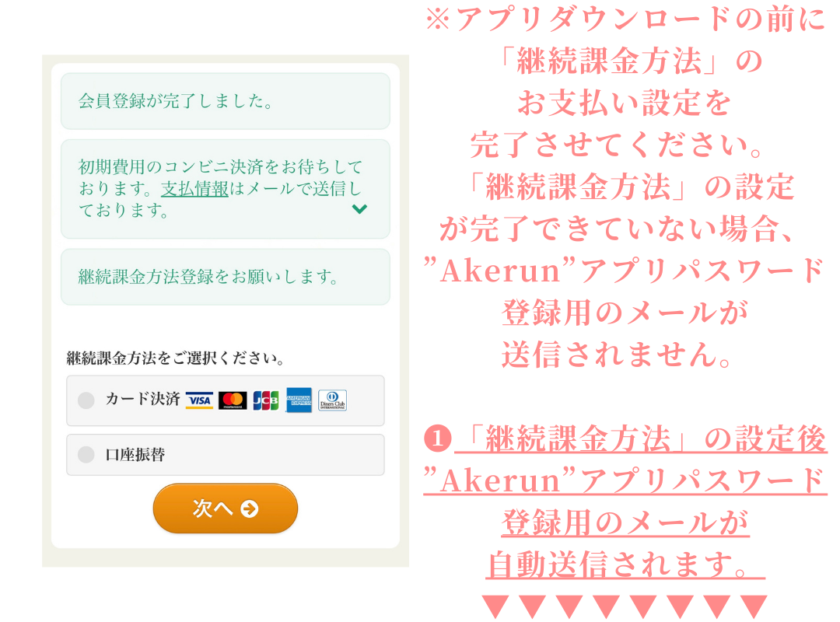
Task: Select the カード決済 radio button
Action: pos(86,400)
